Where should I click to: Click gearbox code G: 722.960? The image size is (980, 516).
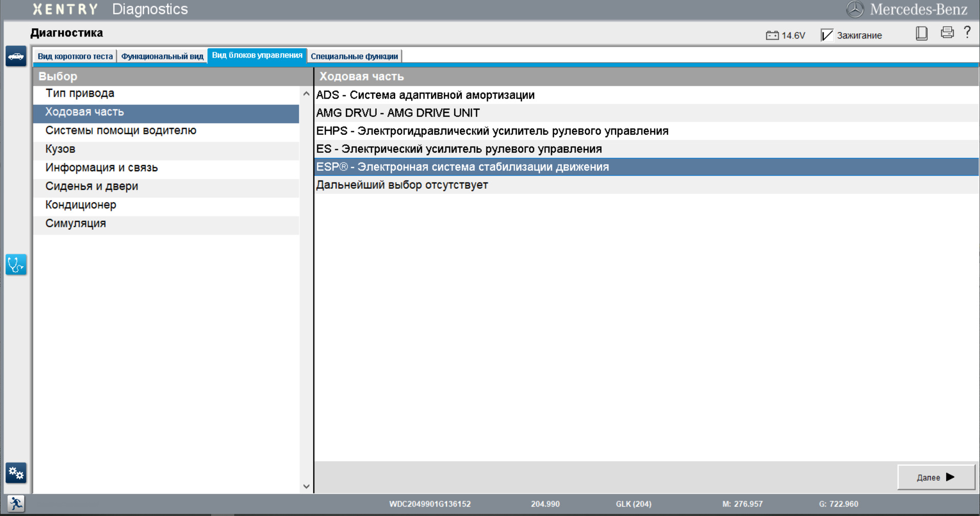coord(839,504)
